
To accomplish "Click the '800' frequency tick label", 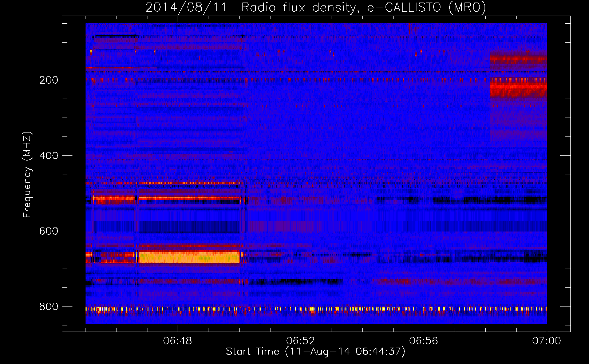I will (49, 307).
